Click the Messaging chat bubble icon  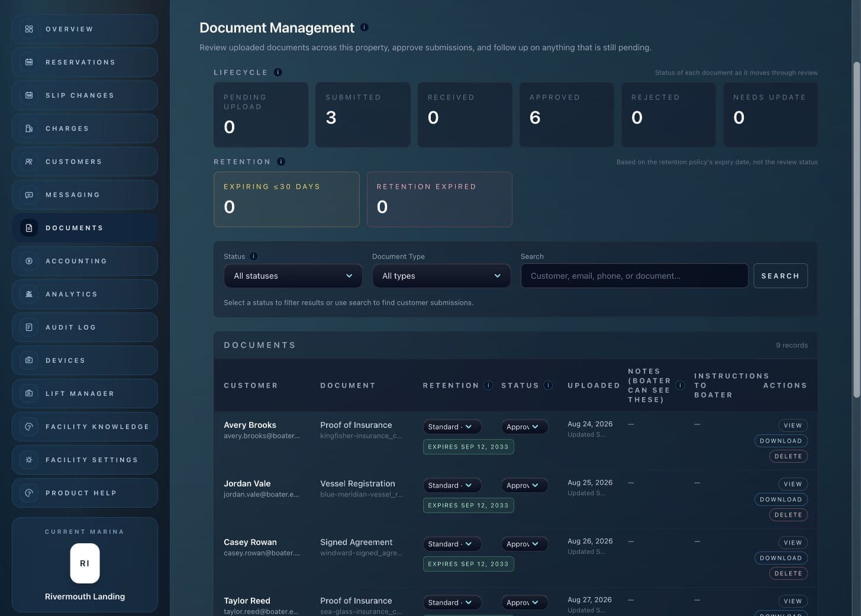tap(29, 195)
